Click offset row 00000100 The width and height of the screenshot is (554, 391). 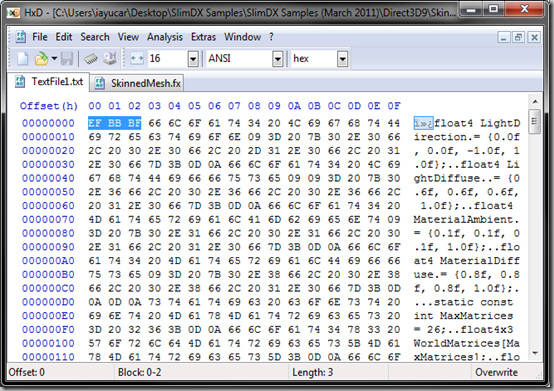48,343
